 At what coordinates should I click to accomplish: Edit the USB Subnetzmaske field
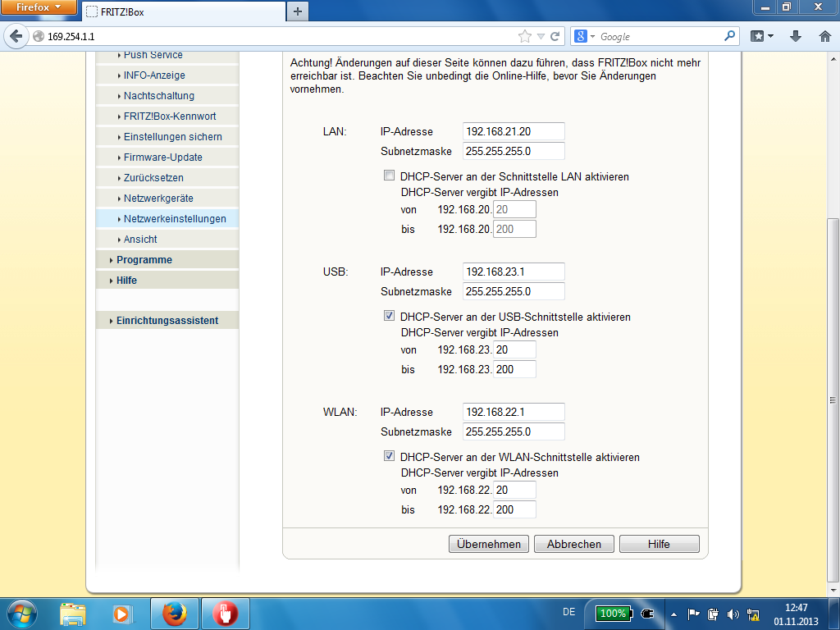click(514, 291)
